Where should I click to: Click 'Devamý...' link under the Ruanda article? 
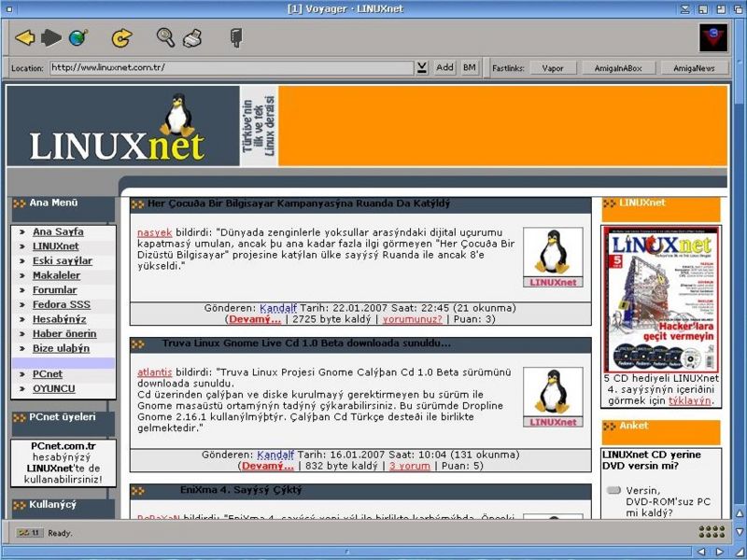(x=254, y=319)
